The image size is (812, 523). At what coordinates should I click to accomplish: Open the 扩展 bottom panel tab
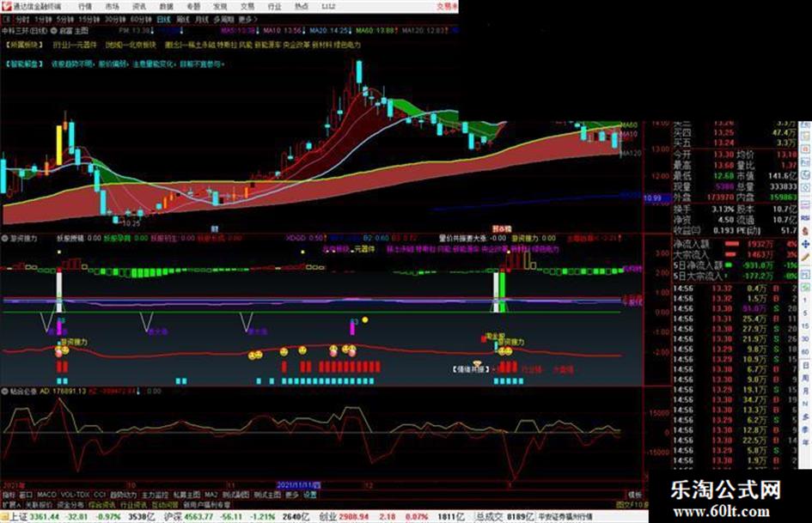(x=10, y=505)
